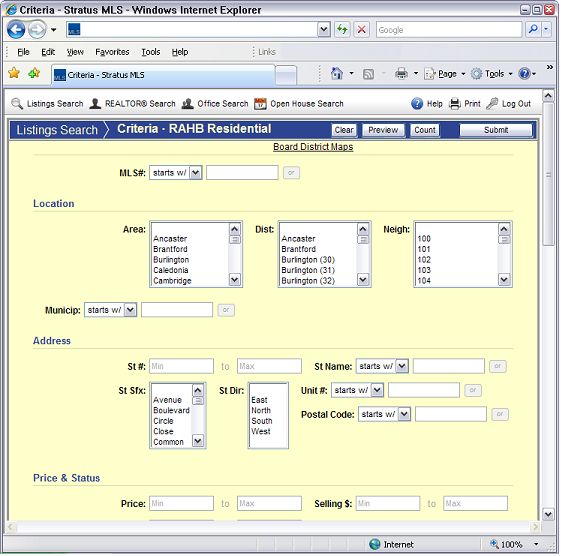The height and width of the screenshot is (556, 561).
Task: Open the View menu
Action: click(75, 52)
